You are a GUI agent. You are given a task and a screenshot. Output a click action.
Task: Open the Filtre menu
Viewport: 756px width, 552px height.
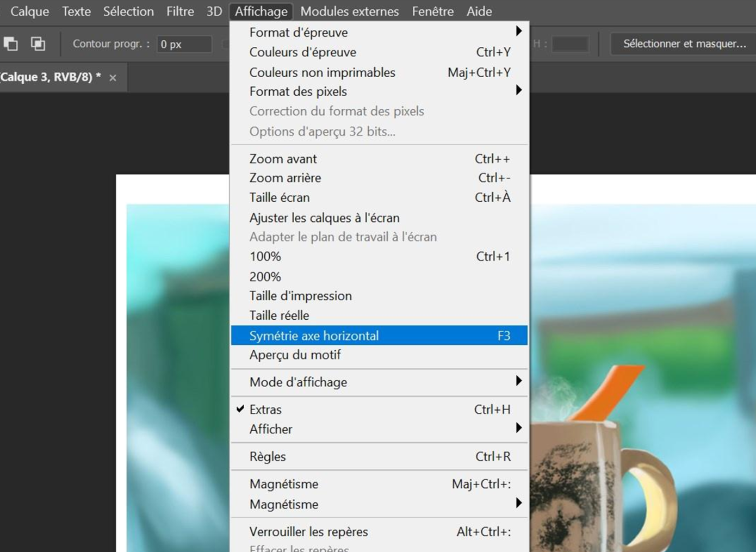180,11
